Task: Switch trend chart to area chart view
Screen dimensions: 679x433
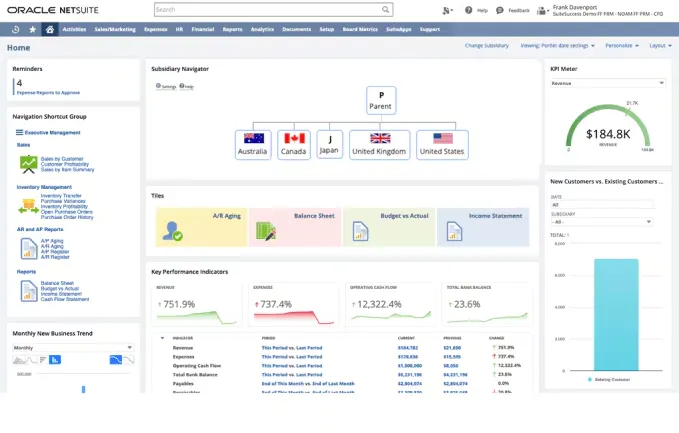Action: (x=17, y=359)
